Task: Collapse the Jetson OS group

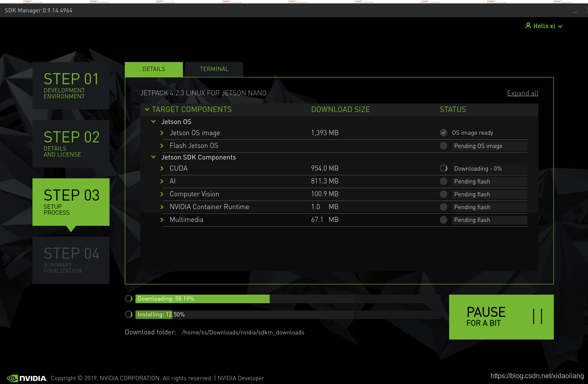Action: (153, 122)
